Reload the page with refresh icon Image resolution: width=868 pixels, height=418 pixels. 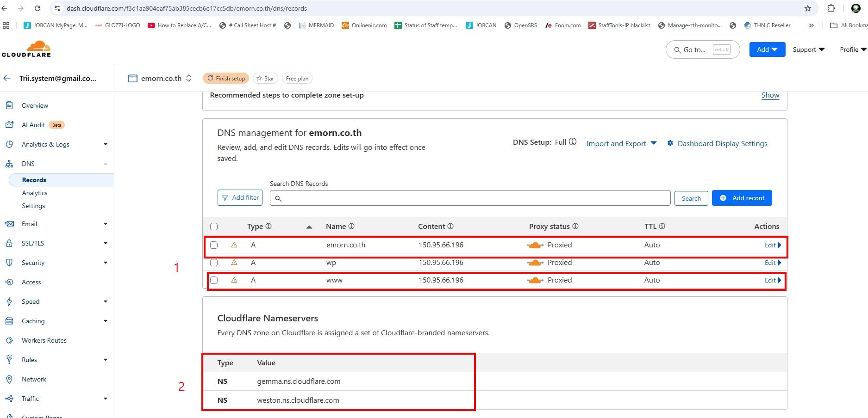tap(37, 8)
